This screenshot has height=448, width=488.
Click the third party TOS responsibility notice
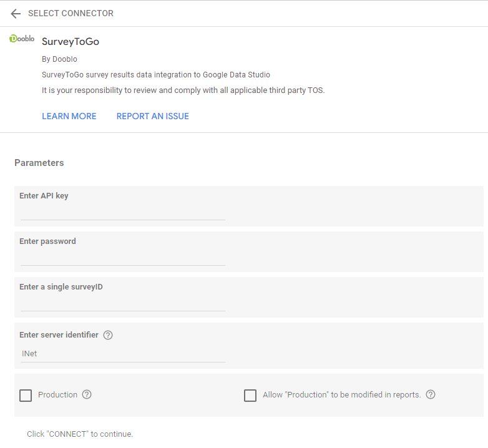(183, 90)
